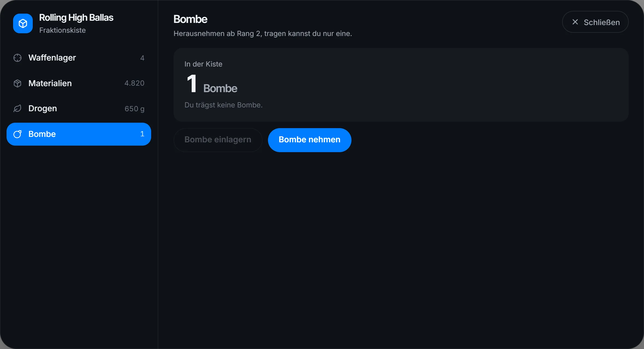The height and width of the screenshot is (349, 644).
Task: Open the Waffenlager section
Action: pos(79,58)
